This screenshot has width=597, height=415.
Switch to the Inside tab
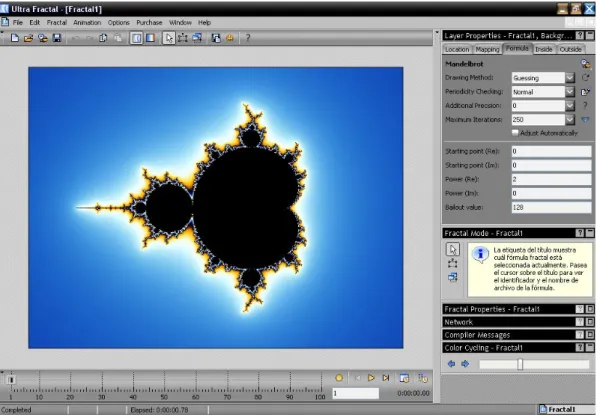544,49
